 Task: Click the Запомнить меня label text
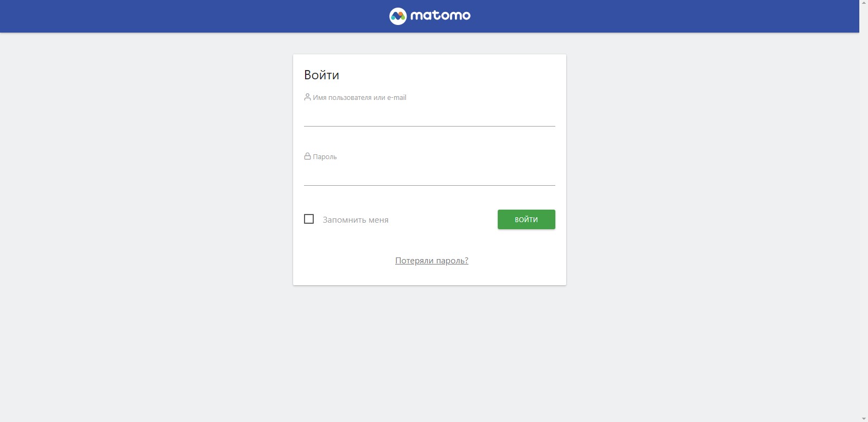pyautogui.click(x=356, y=220)
